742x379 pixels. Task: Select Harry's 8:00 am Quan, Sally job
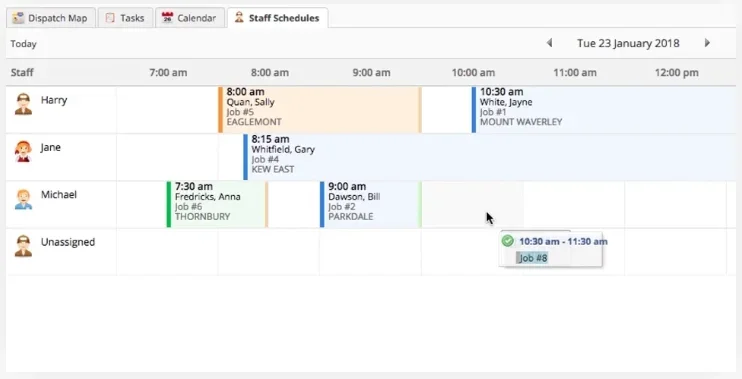click(x=319, y=110)
